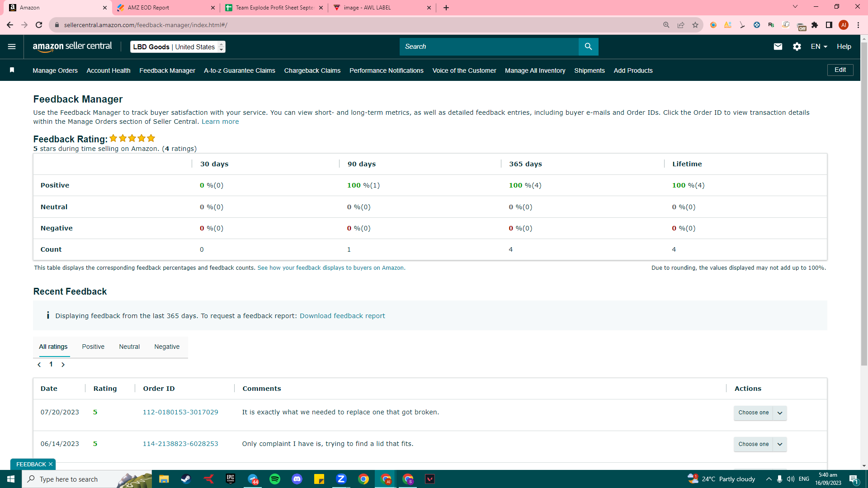Screen dimensions: 868x488
Task: Open Choose one dropdown for 07/20/2023 feedback
Action: 760,413
